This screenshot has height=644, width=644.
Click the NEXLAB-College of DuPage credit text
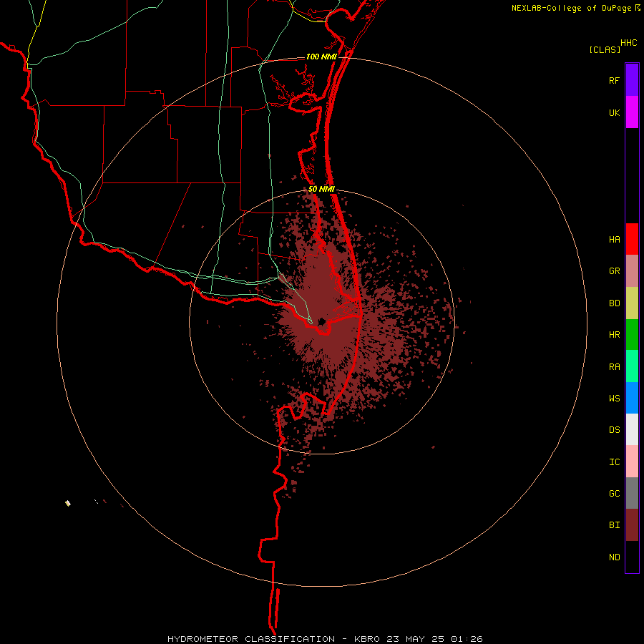click(x=571, y=8)
